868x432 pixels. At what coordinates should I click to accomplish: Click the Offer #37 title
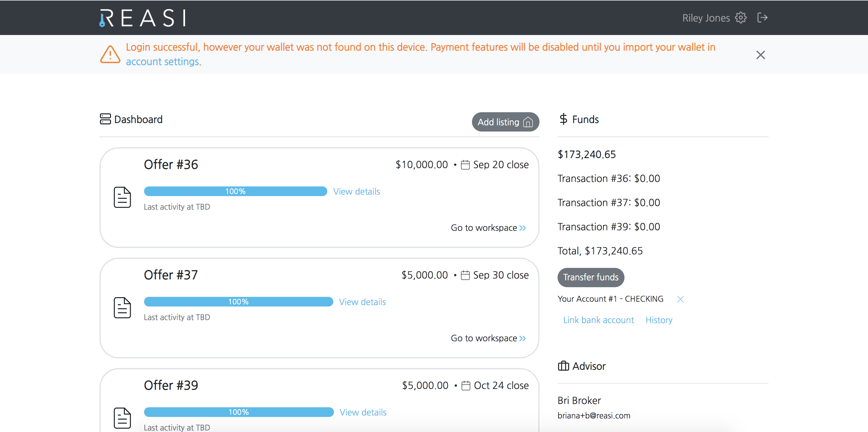click(171, 275)
